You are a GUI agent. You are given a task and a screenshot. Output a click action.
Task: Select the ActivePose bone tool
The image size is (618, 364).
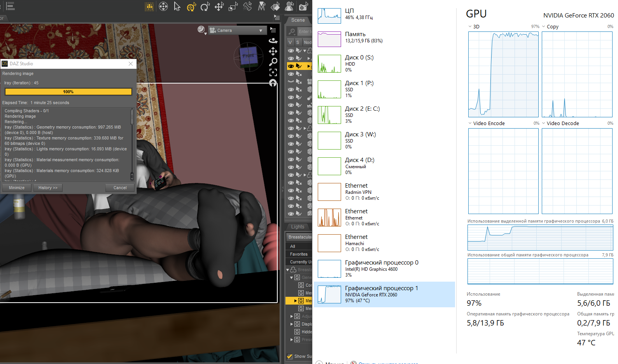click(247, 7)
